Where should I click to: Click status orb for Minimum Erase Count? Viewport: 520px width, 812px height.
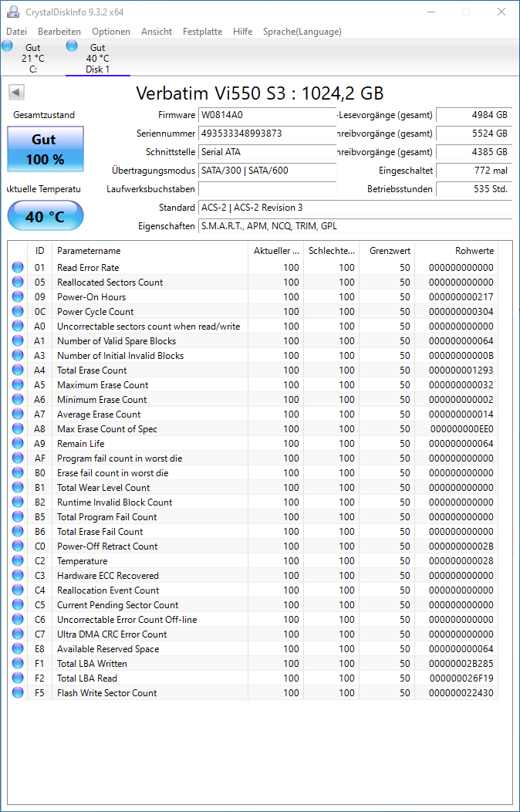pos(18,399)
